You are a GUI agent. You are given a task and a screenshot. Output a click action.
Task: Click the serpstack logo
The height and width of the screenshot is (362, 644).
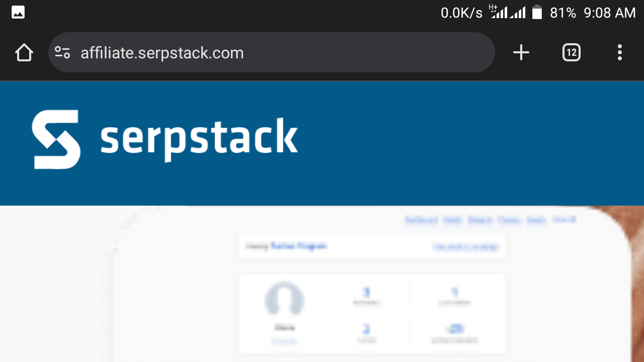[165, 139]
